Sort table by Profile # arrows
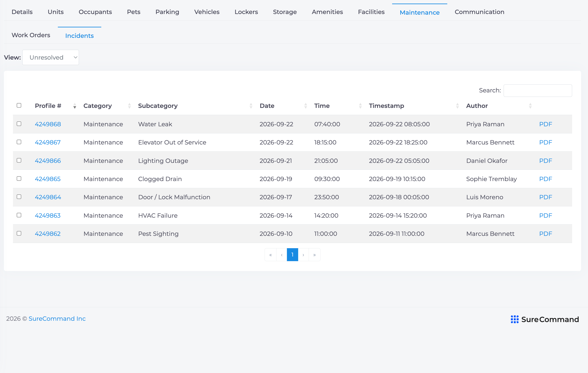588x373 pixels. coord(75,106)
